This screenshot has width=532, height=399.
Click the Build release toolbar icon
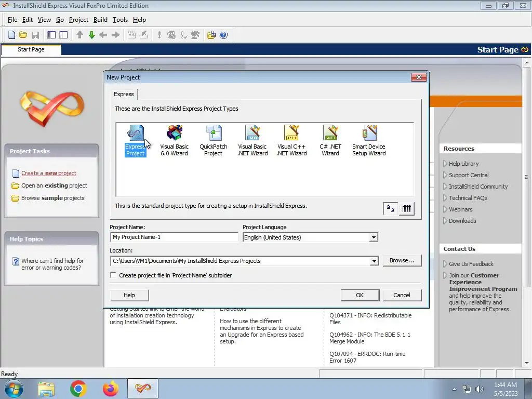click(x=131, y=35)
